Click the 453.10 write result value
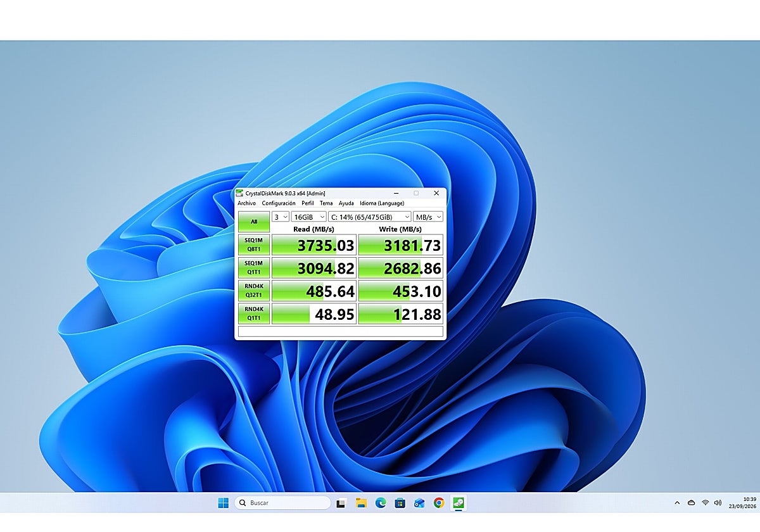 [x=401, y=291]
